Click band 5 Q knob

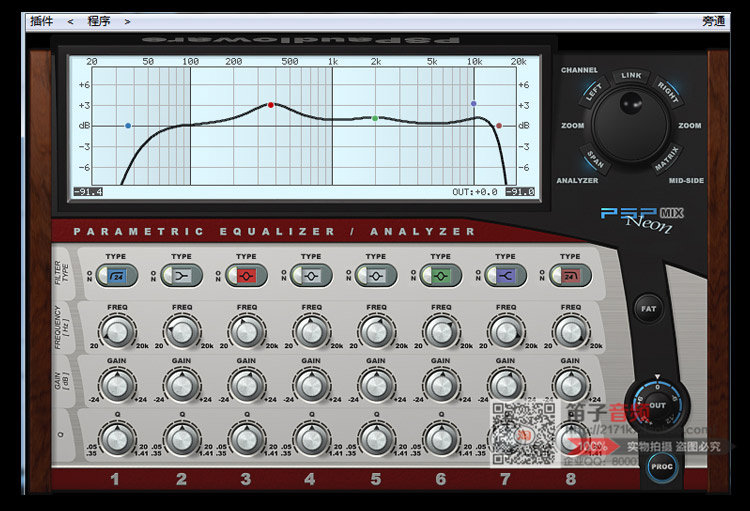click(376, 439)
